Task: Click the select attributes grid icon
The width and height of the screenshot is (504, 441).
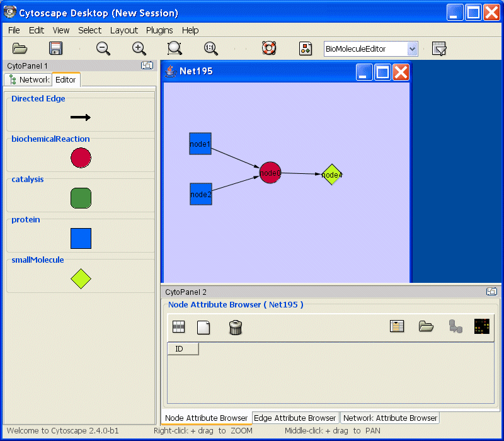Action: (179, 326)
